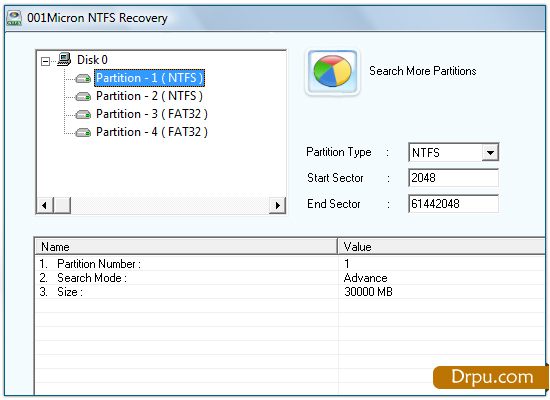The height and width of the screenshot is (400, 550).
Task: Click the 001Micron NTFS Recovery title bar icon
Action: [x=14, y=18]
